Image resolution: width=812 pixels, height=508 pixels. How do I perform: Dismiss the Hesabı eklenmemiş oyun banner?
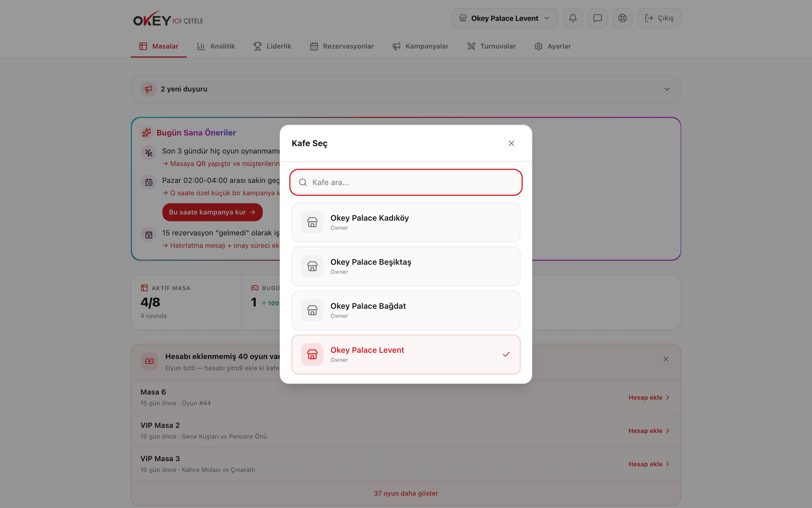[666, 359]
